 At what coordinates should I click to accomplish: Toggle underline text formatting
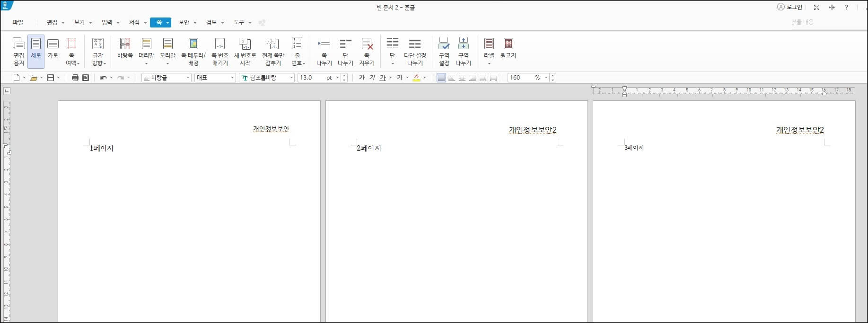(x=383, y=78)
